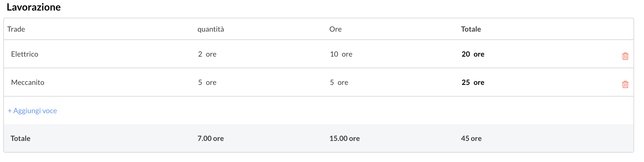The width and height of the screenshot is (644, 162).
Task: Click the 7.00 ore quantity sum
Action: pos(211,138)
